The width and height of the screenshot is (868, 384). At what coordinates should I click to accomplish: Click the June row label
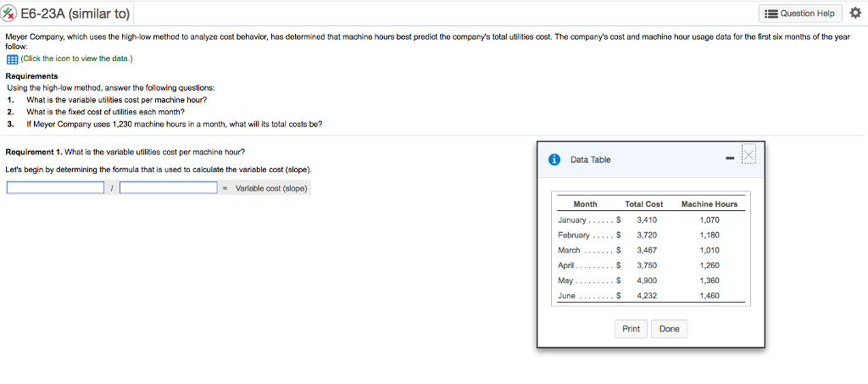click(x=567, y=296)
